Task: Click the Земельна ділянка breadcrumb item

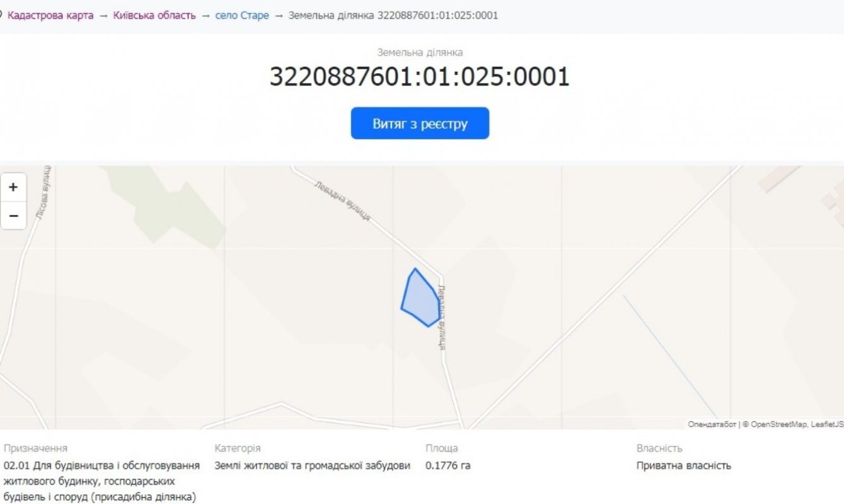Action: (x=393, y=15)
